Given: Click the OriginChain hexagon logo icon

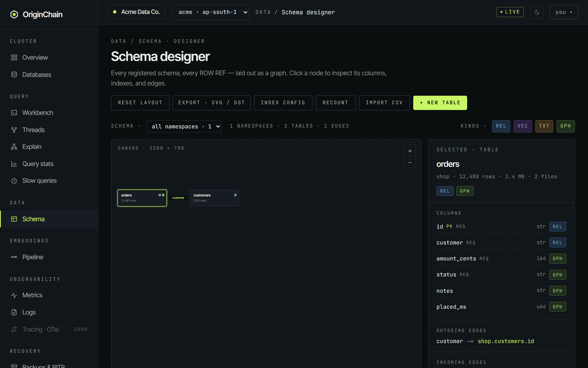Looking at the screenshot, I should click(x=14, y=14).
